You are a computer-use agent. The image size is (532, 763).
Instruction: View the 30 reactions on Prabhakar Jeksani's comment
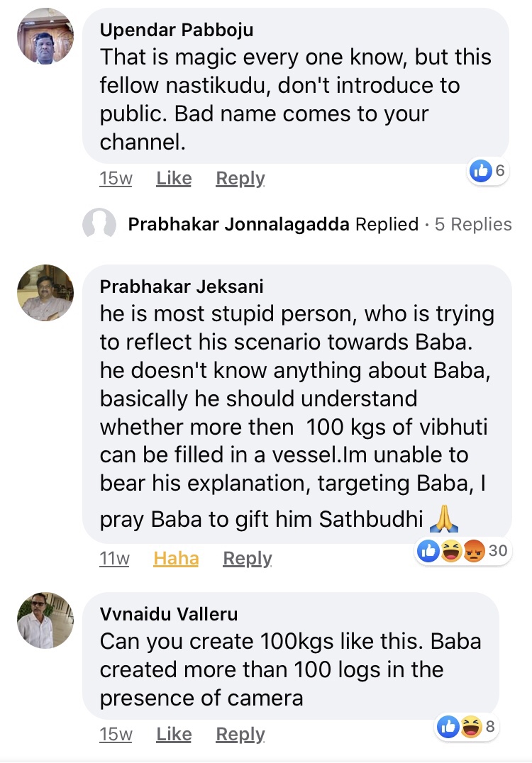coord(464,551)
